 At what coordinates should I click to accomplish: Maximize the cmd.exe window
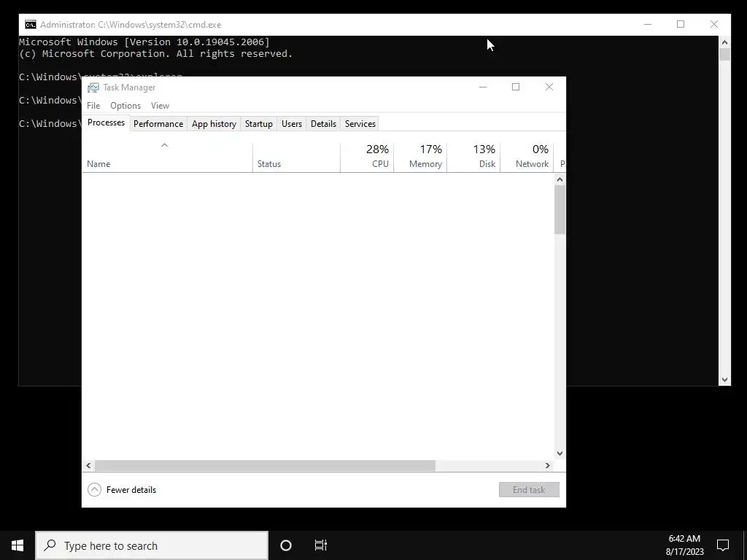681,24
